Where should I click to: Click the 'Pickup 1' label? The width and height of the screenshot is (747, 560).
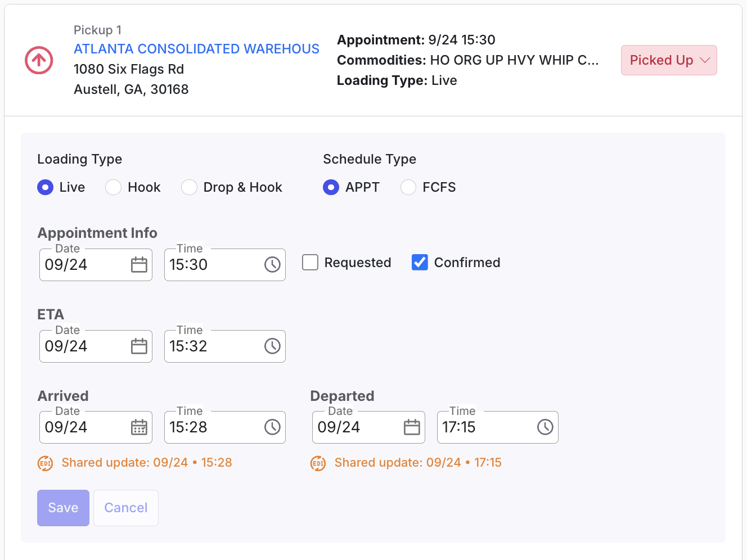[x=97, y=30]
